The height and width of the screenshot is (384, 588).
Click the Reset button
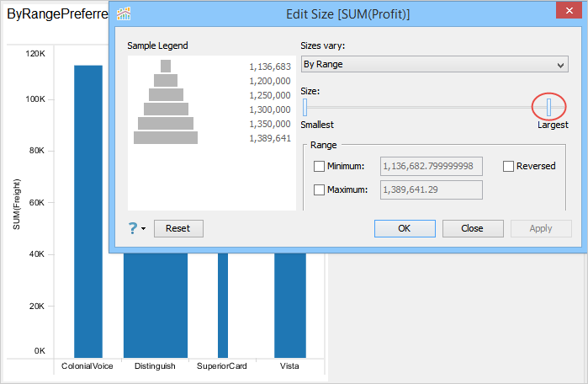[x=178, y=228]
